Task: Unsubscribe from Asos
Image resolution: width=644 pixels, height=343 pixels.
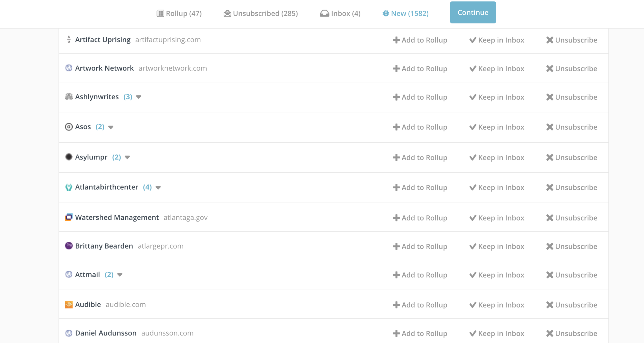Action: click(x=572, y=127)
